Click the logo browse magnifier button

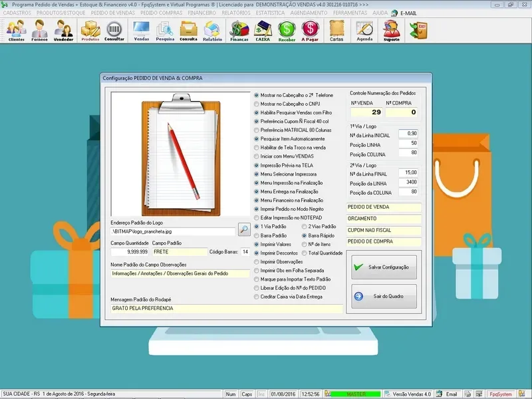coord(244,230)
